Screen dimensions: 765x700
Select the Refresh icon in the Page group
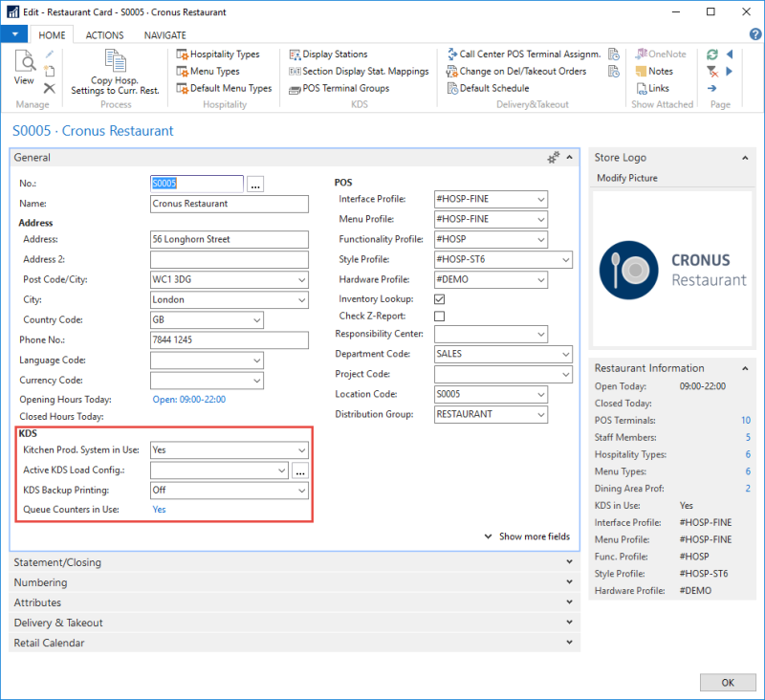tap(713, 55)
